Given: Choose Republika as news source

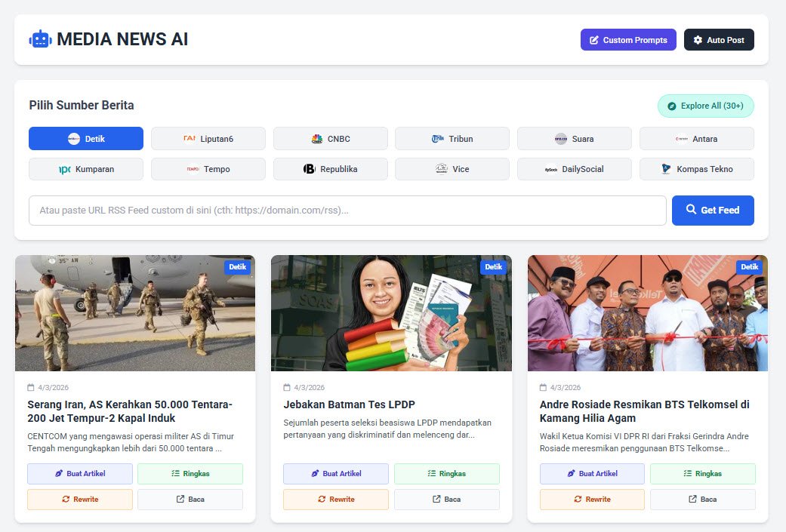Looking at the screenshot, I should click(x=331, y=169).
